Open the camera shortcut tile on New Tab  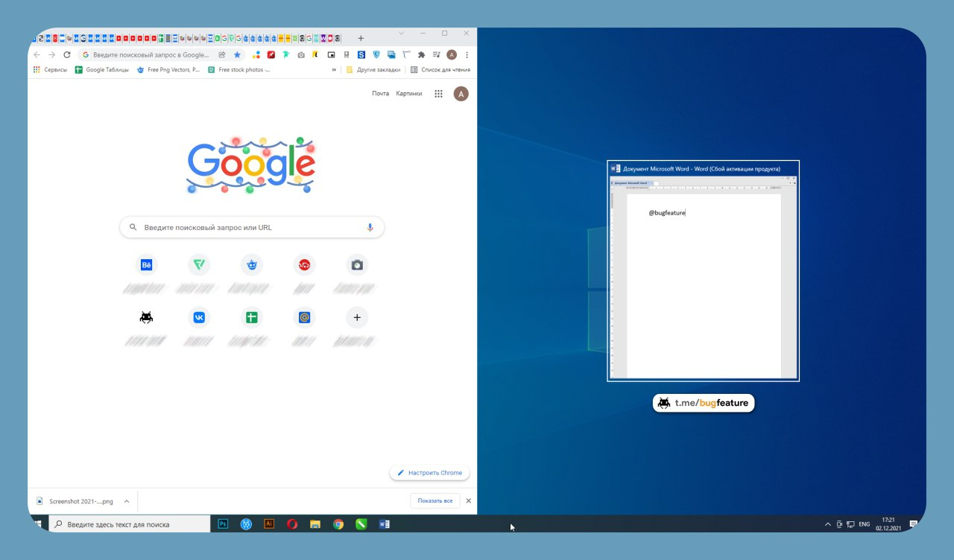click(357, 264)
